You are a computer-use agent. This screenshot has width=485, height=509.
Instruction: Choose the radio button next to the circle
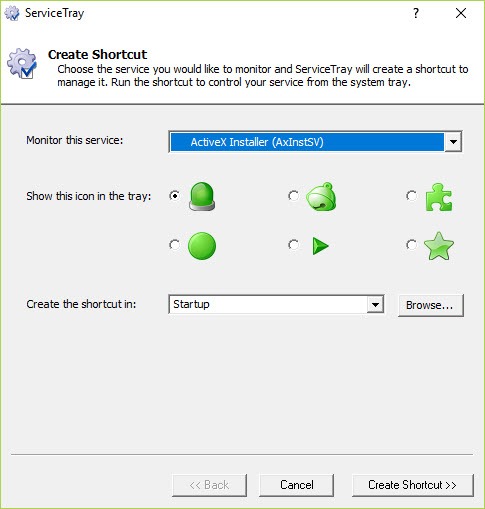point(174,245)
